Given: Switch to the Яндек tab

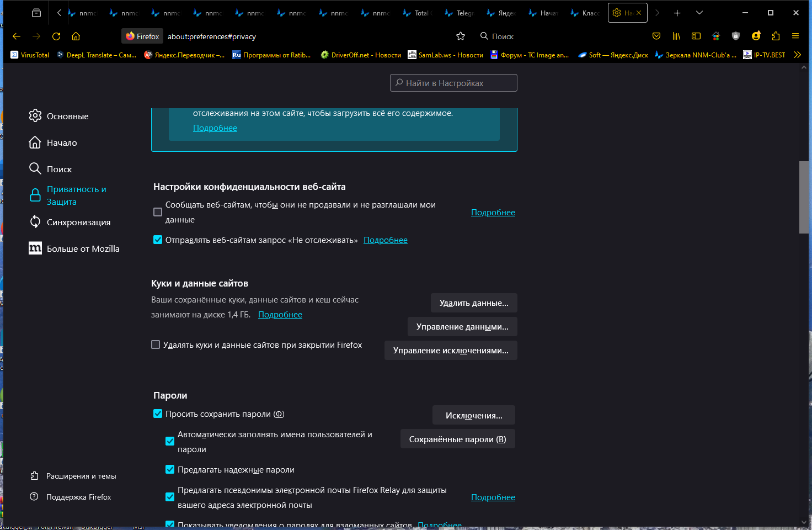Looking at the screenshot, I should coord(501,13).
